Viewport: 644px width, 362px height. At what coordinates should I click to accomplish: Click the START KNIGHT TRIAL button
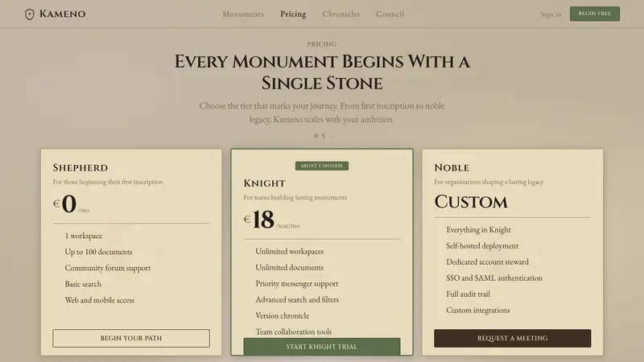(x=321, y=347)
